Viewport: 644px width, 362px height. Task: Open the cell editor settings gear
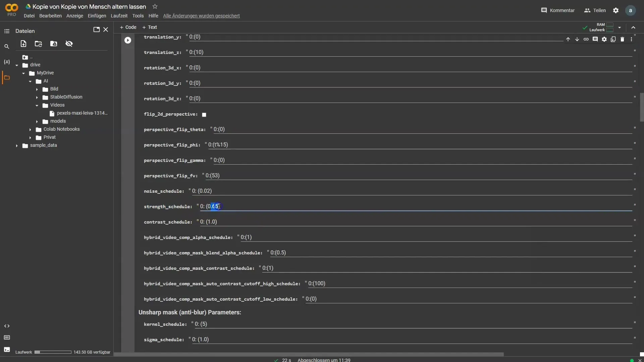604,39
